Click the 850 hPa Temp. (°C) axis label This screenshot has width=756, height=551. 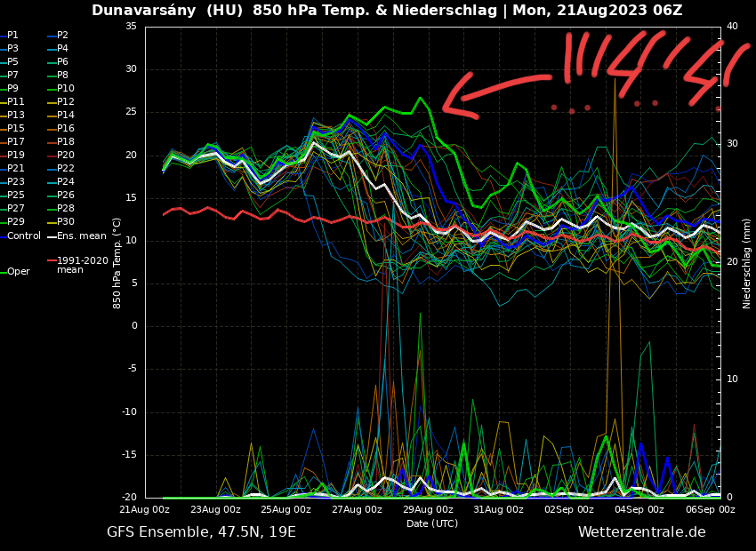(117, 263)
